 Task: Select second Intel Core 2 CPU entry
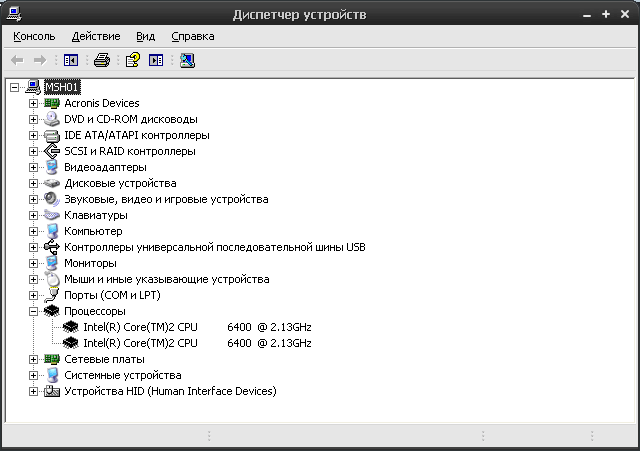pyautogui.click(x=197, y=343)
